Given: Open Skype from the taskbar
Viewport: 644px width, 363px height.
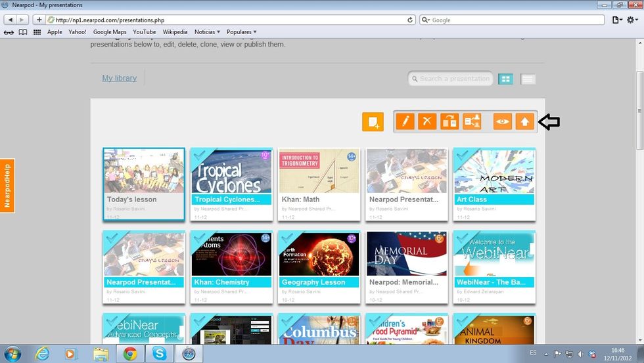Looking at the screenshot, I should (159, 354).
